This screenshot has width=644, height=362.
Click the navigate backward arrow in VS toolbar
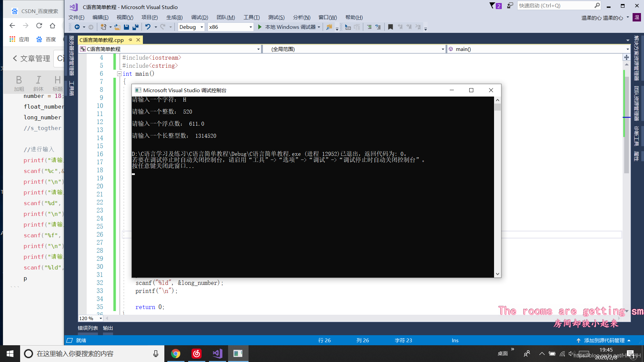pyautogui.click(x=77, y=27)
